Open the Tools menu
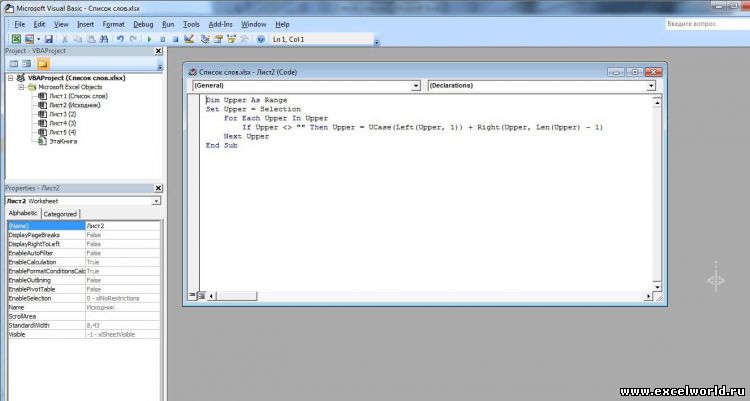 click(191, 24)
